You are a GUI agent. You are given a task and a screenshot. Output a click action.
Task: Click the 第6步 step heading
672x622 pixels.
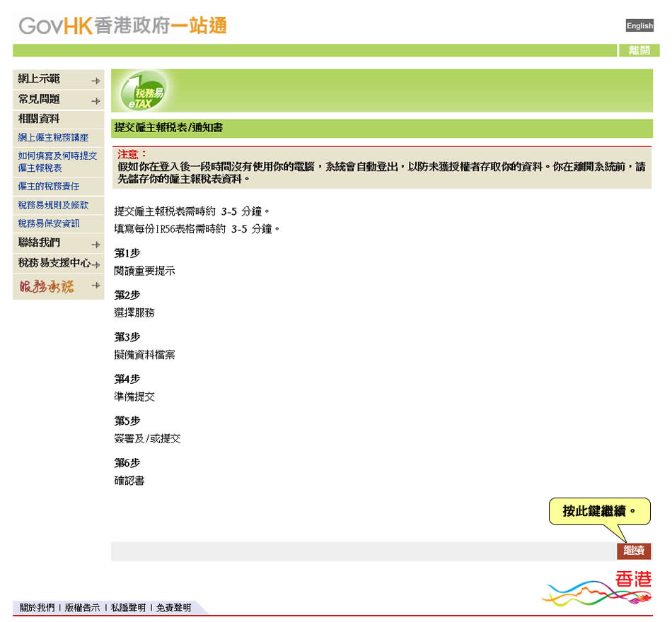click(x=127, y=464)
